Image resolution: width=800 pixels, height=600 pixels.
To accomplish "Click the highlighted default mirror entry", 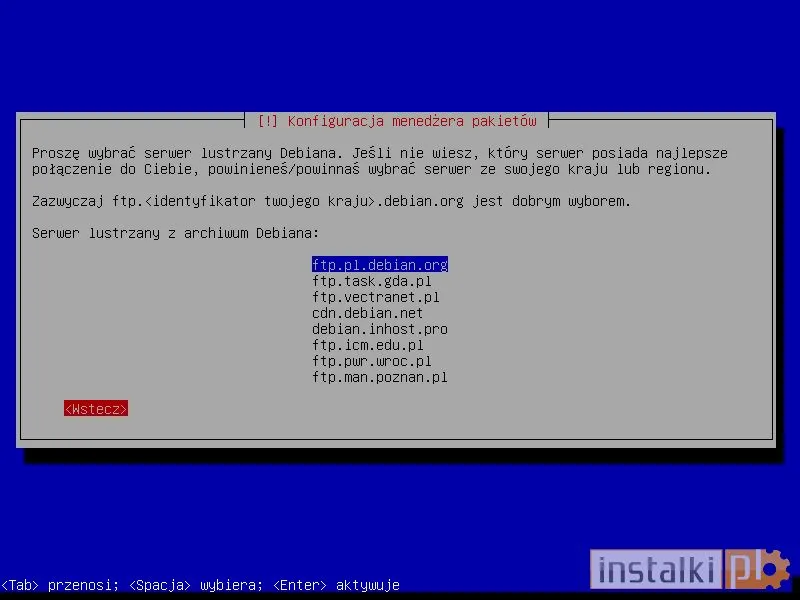I will pos(380,265).
